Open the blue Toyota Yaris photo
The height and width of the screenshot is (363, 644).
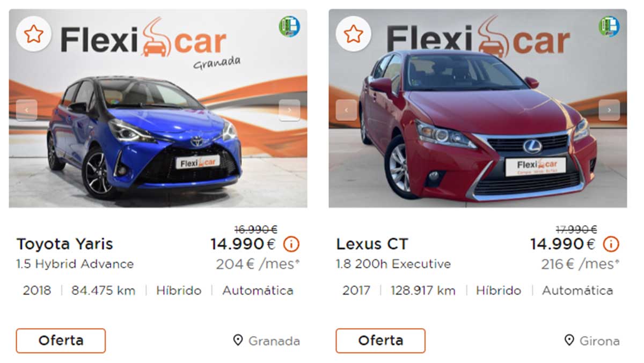tap(158, 108)
